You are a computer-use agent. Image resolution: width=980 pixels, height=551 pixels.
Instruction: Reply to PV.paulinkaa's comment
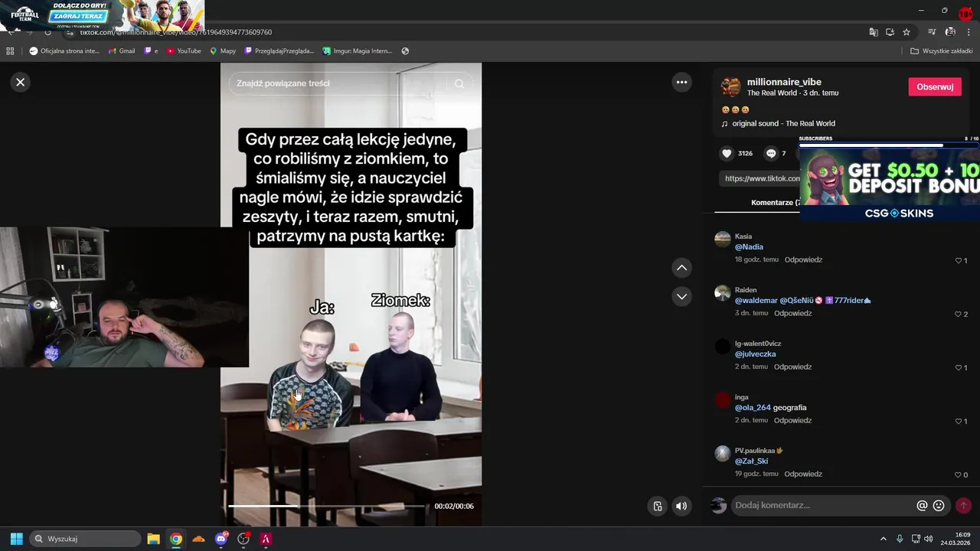pyautogui.click(x=803, y=474)
